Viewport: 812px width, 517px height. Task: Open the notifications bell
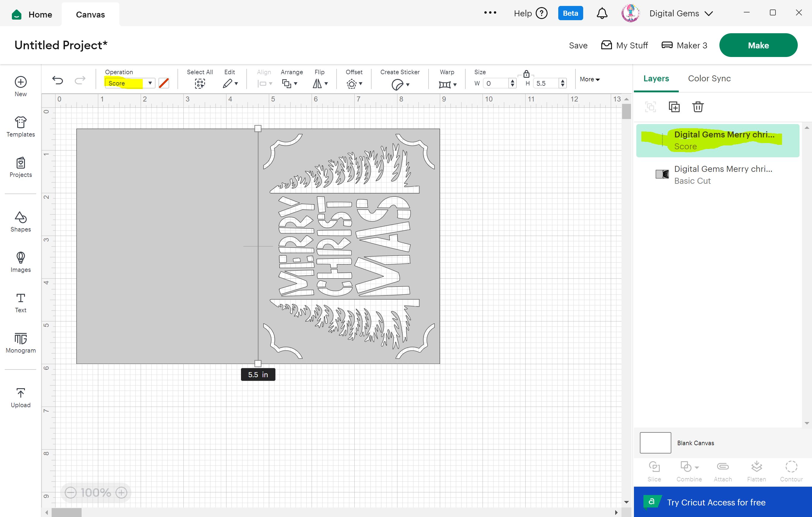point(602,13)
